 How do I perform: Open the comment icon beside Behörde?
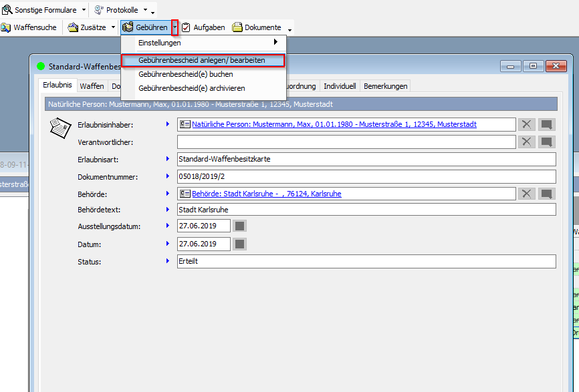point(547,194)
